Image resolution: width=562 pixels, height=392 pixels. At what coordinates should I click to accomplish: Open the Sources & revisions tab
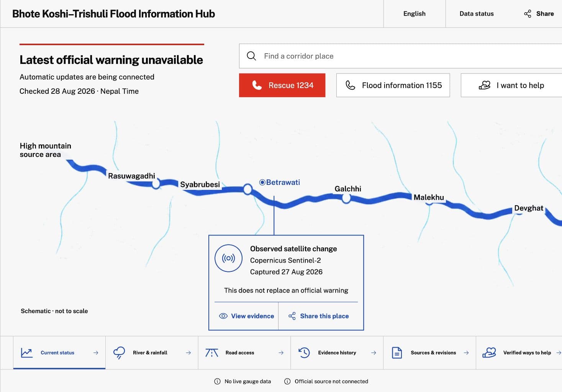pyautogui.click(x=430, y=353)
